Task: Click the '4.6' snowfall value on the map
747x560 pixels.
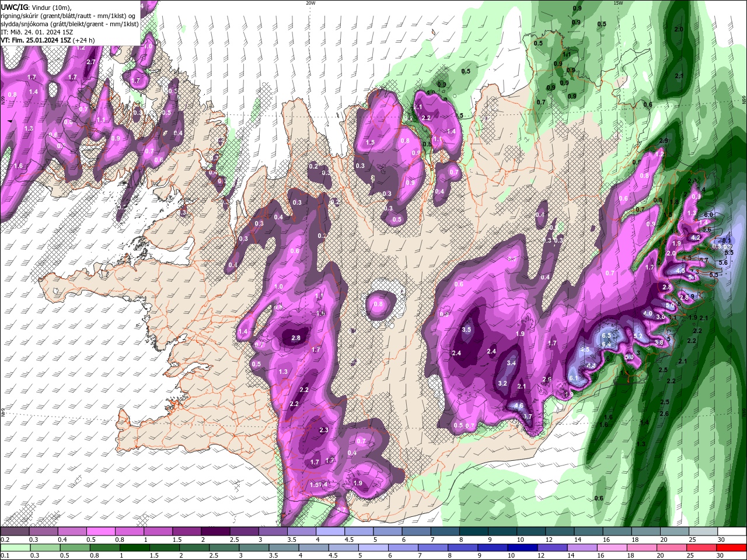Action: click(519, 405)
